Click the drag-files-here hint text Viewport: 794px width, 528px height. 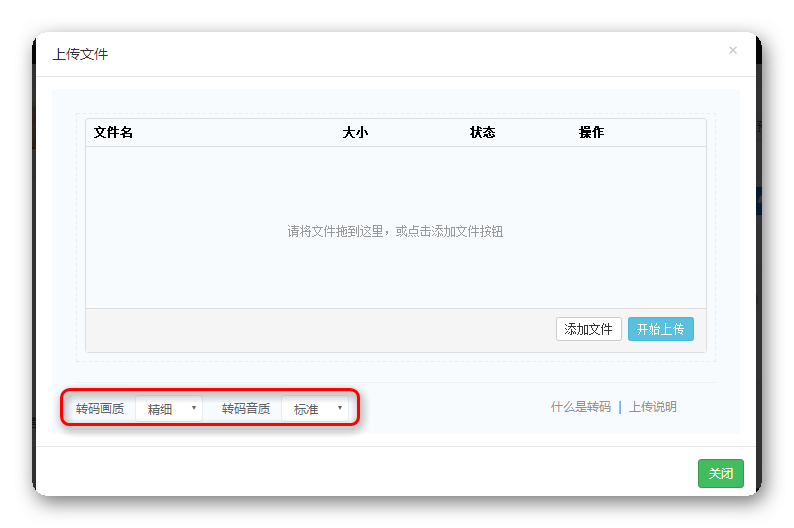[x=395, y=231]
